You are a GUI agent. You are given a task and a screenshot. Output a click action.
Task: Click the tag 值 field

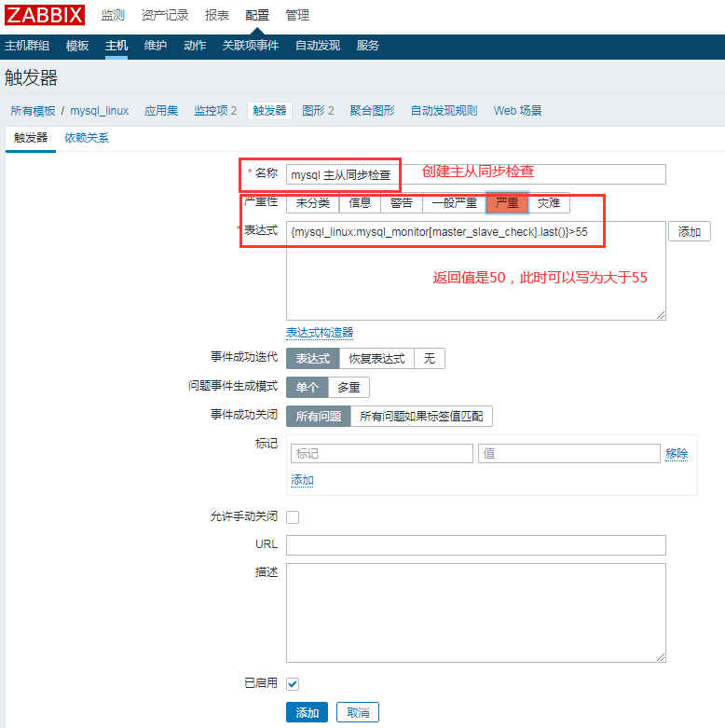coord(569,454)
